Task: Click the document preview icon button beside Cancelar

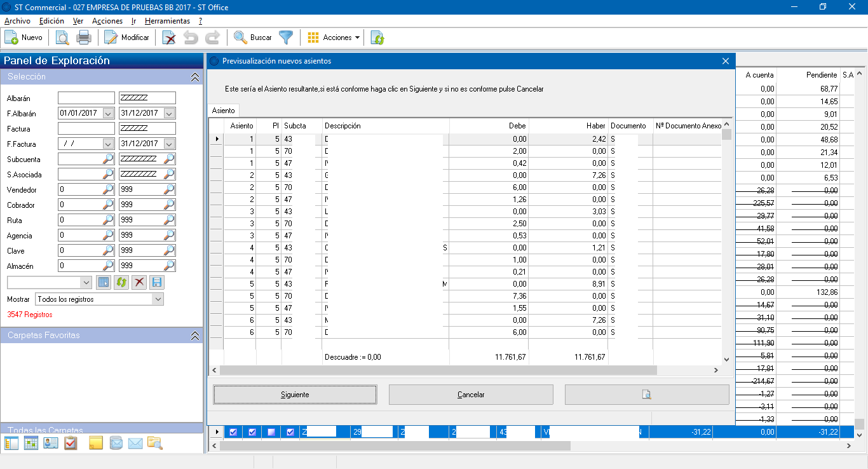Action: pos(647,395)
